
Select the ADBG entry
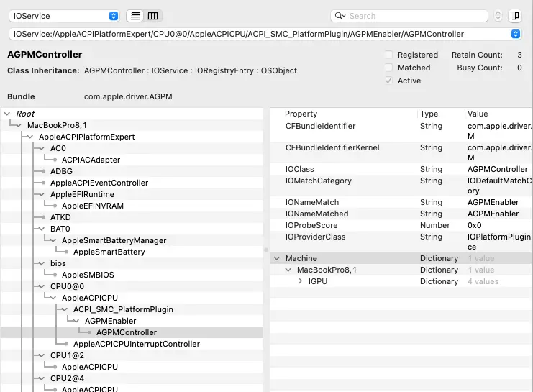point(62,171)
